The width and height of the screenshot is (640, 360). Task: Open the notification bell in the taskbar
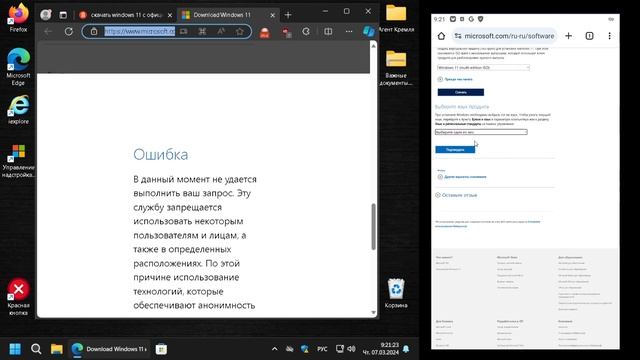[x=406, y=349]
